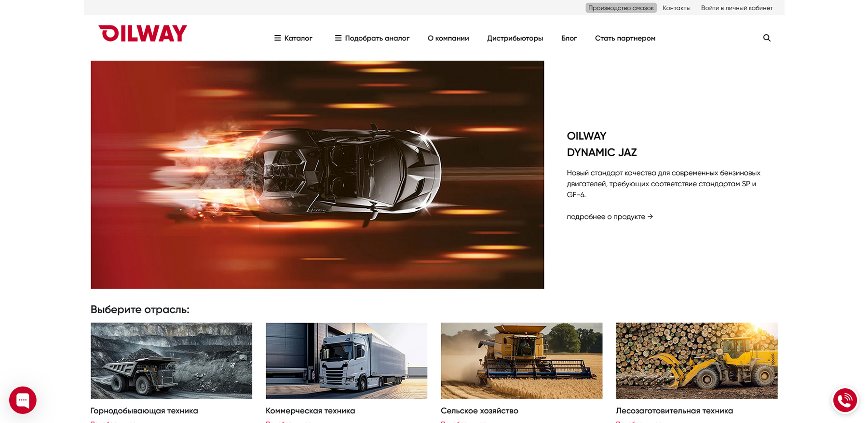This screenshot has width=868, height=423.
Task: Open the Дистрибьюторы menu item
Action: tap(515, 38)
